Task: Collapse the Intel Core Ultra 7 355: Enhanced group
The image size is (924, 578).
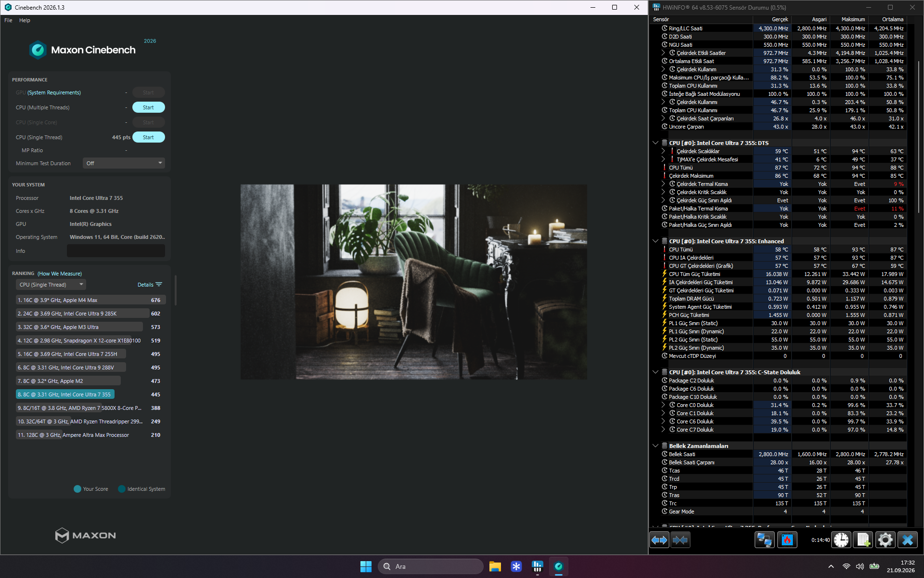Action: [655, 241]
